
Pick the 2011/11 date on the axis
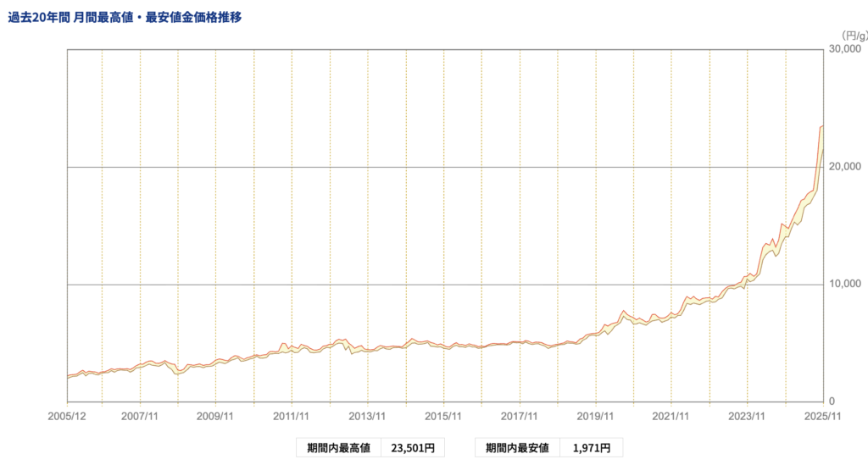tap(292, 416)
